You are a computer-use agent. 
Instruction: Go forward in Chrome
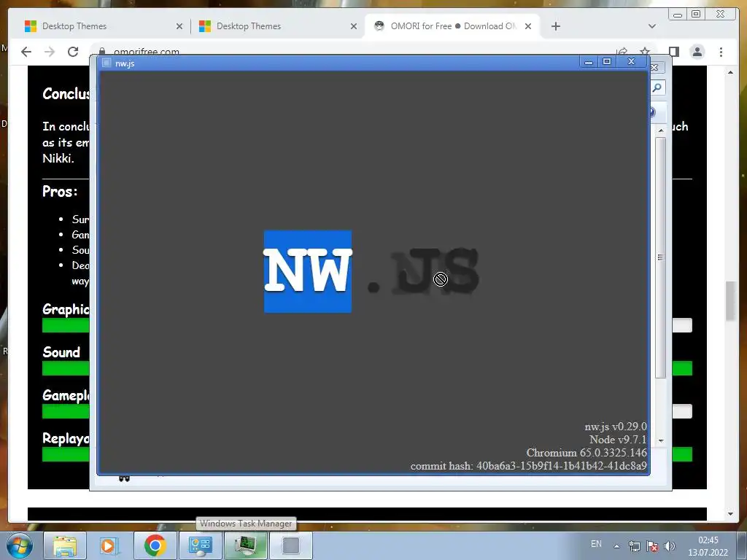click(x=50, y=52)
